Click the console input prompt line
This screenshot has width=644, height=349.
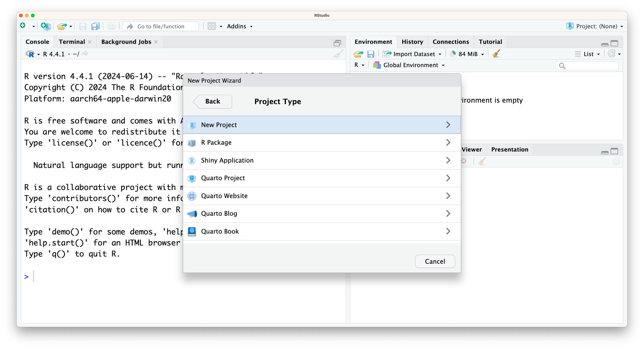click(x=183, y=277)
